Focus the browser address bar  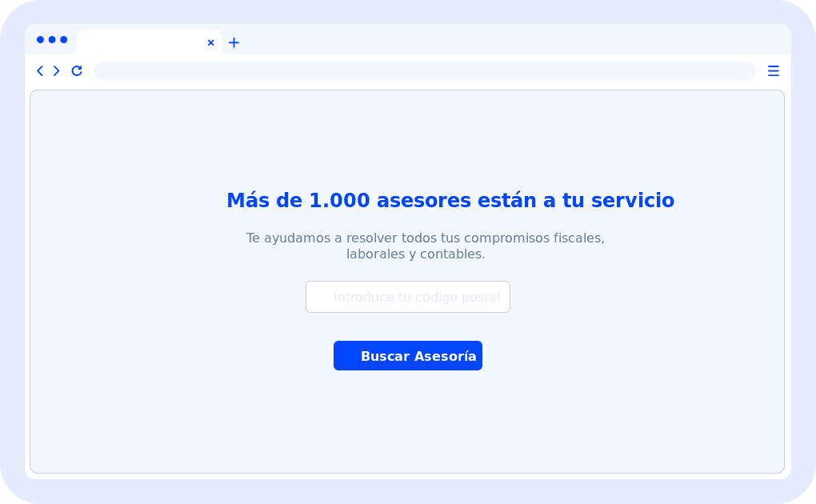[424, 71]
